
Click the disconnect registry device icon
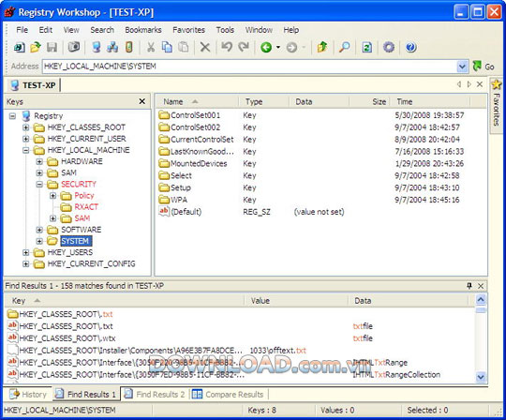click(128, 48)
